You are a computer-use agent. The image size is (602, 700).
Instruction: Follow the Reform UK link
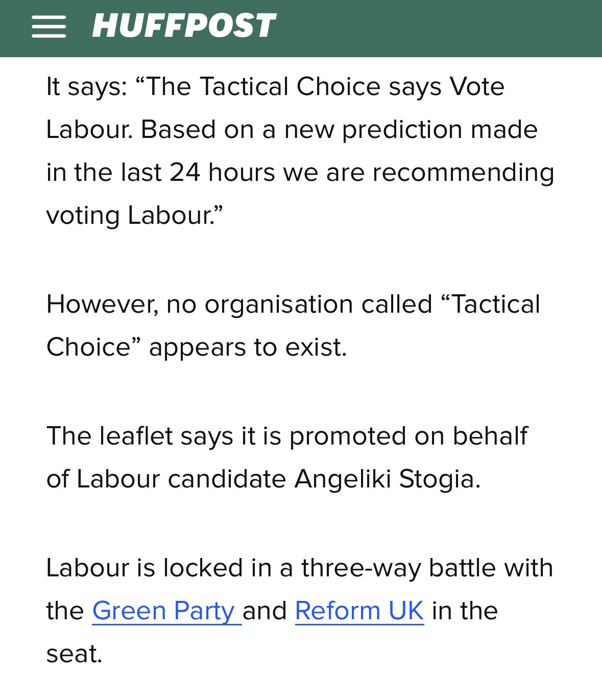click(x=359, y=611)
